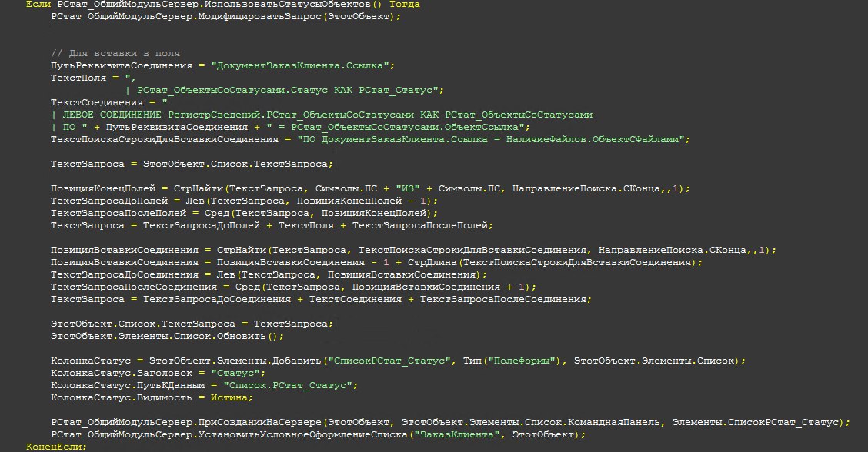Click the string "РСтат_ОбъектыСоСтатусами.Статус КАК РСтат_Статус"
Image resolution: width=868 pixels, height=452 pixels.
click(287, 90)
